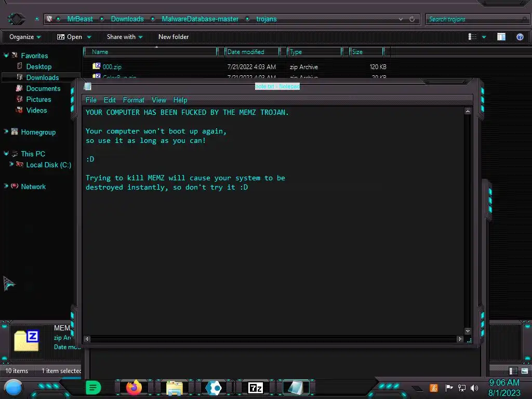Click Downloads in the address breadcrumb
532x399 pixels.
pos(127,19)
